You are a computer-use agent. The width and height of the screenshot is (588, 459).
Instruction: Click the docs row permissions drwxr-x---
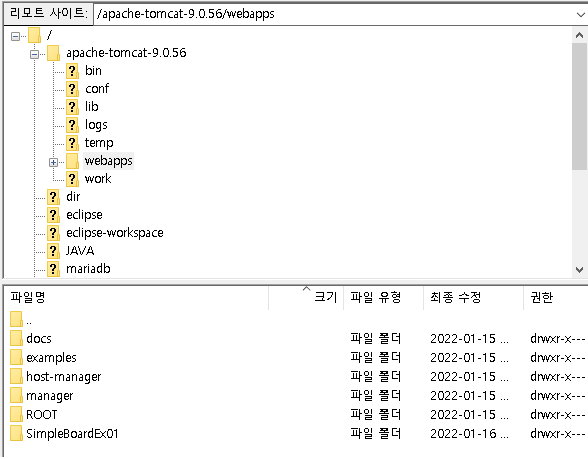[x=558, y=339]
